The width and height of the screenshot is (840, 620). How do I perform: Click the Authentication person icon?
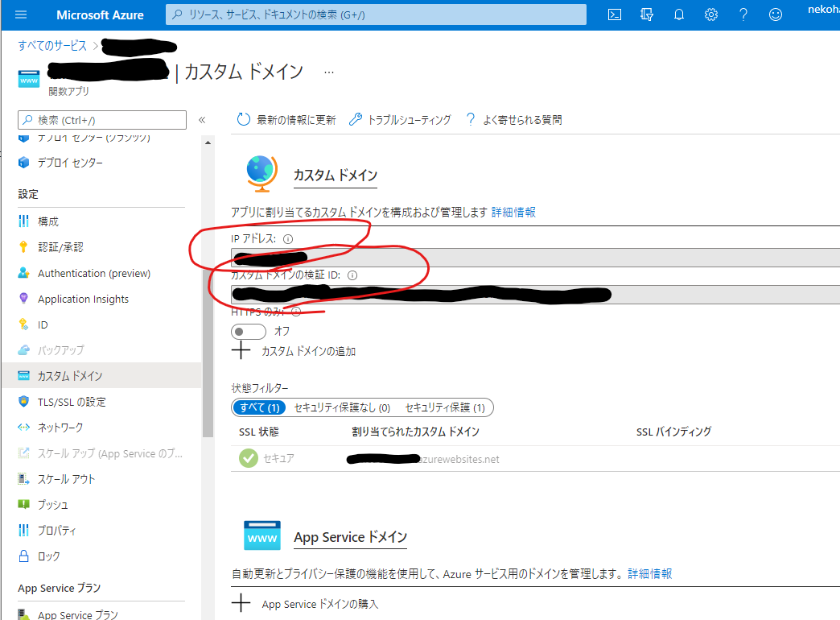click(23, 272)
